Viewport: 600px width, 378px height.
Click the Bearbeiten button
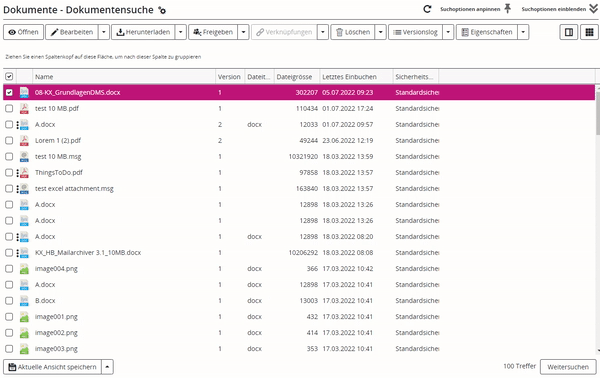(x=72, y=32)
